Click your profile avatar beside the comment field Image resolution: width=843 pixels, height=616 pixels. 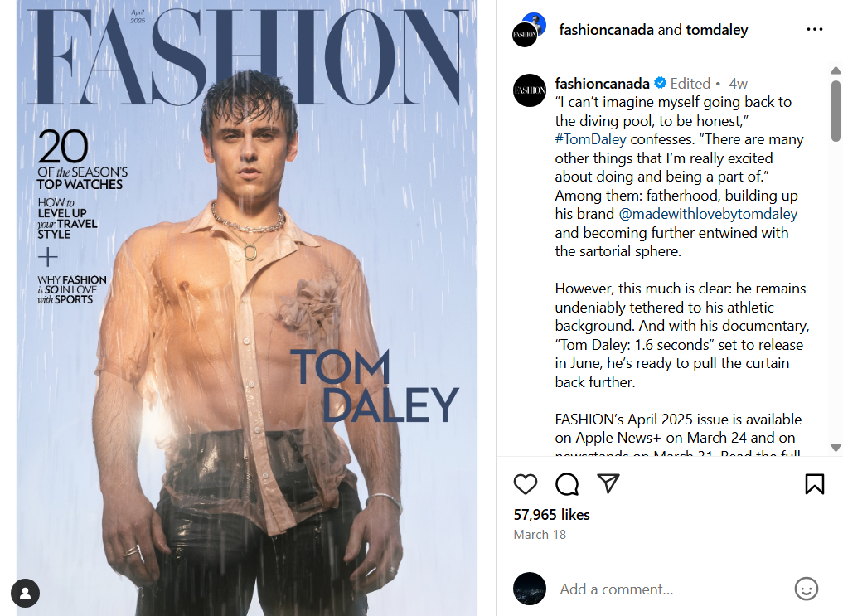click(x=530, y=589)
